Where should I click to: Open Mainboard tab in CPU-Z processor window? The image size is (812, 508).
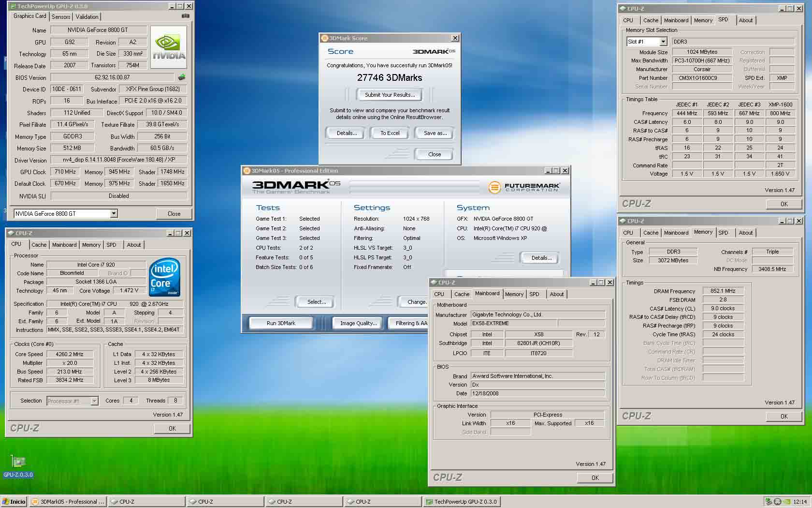[64, 245]
